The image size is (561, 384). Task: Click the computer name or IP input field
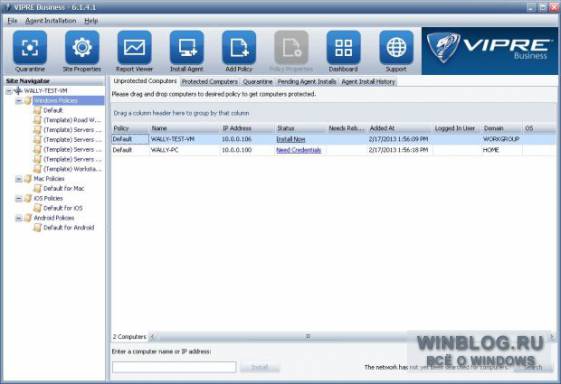click(x=174, y=367)
